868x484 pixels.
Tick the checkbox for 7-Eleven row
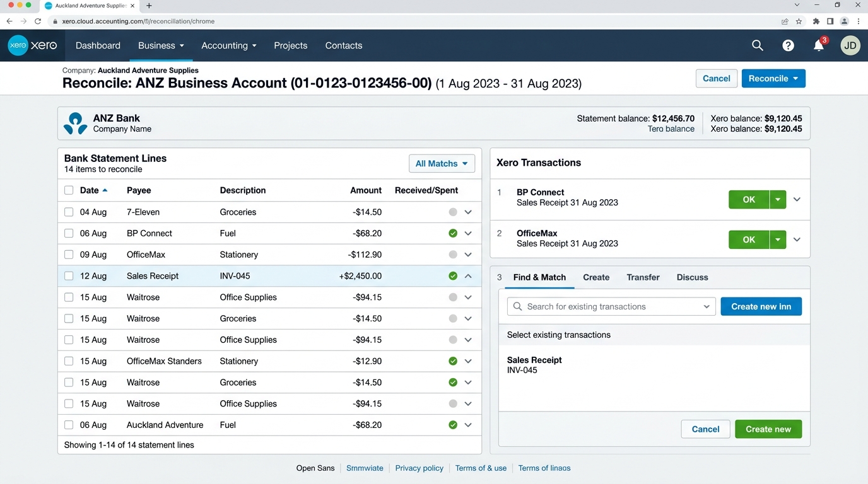tap(69, 212)
